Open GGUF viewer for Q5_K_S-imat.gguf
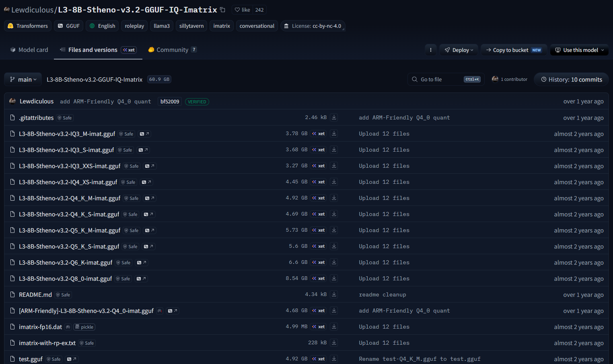The width and height of the screenshot is (613, 364). [148, 247]
